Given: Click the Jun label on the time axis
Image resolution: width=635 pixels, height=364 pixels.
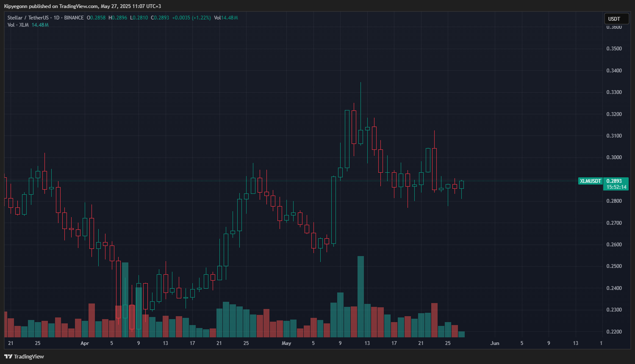Looking at the screenshot, I should click(495, 343).
